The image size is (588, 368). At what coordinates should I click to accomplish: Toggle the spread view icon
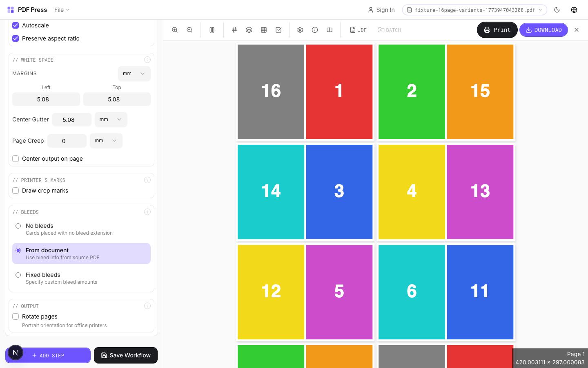[212, 29]
